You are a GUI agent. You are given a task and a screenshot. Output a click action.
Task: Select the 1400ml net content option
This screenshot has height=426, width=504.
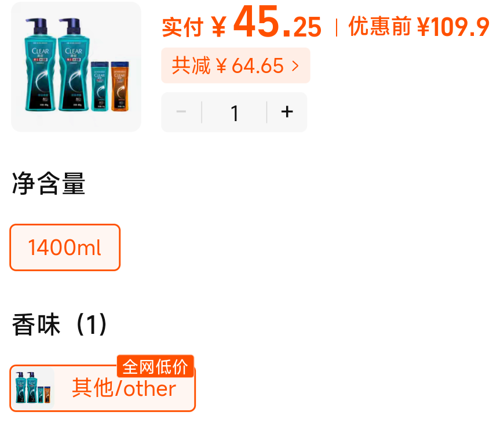(x=65, y=247)
